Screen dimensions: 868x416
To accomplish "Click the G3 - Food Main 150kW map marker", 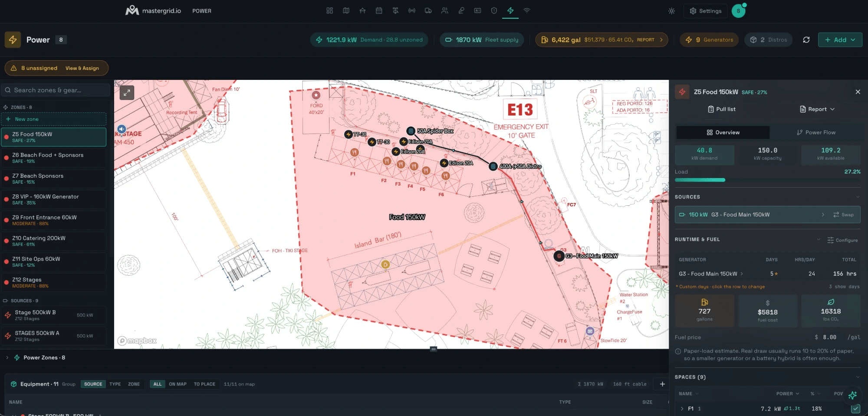I will click(559, 256).
